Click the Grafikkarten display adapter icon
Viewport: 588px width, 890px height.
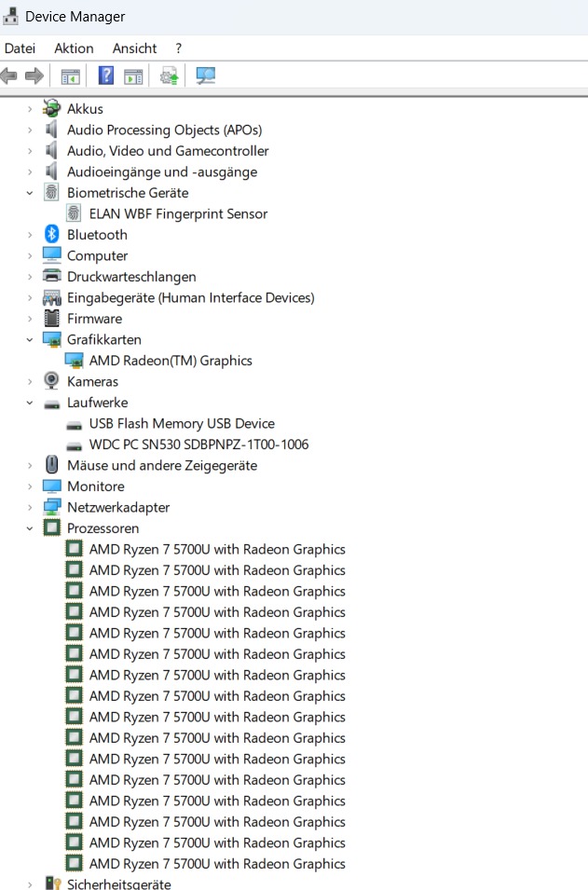[51, 339]
